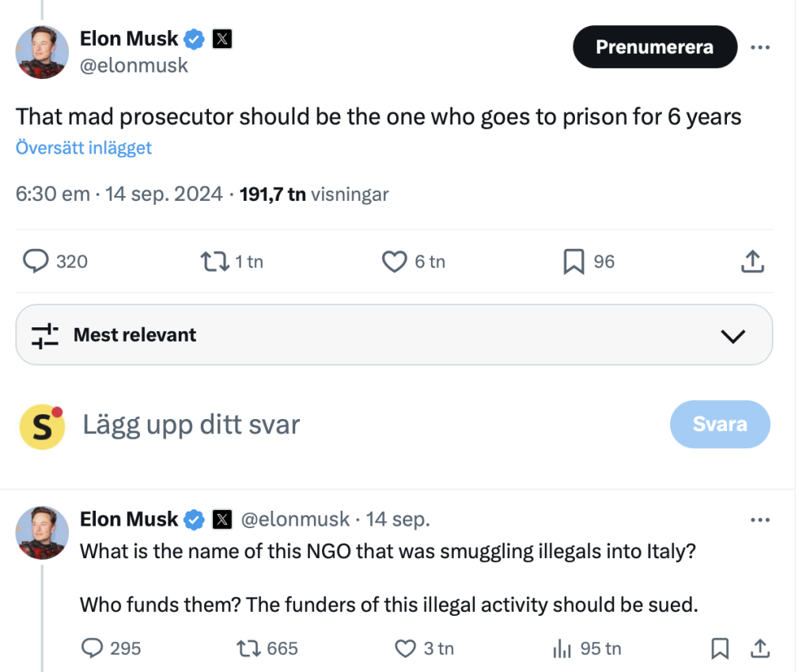This screenshot has height=672, width=810.
Task: Bookmark the main post with 96 saves
Action: click(x=573, y=261)
